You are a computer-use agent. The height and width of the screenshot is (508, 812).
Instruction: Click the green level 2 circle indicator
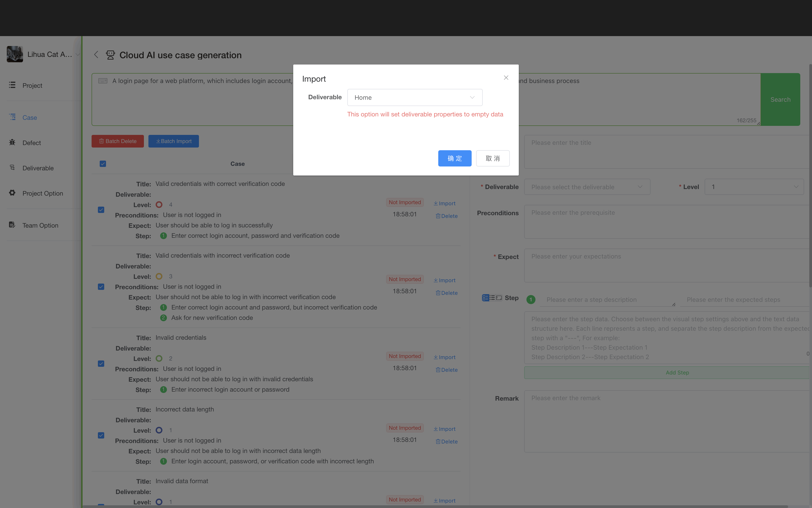point(159,358)
